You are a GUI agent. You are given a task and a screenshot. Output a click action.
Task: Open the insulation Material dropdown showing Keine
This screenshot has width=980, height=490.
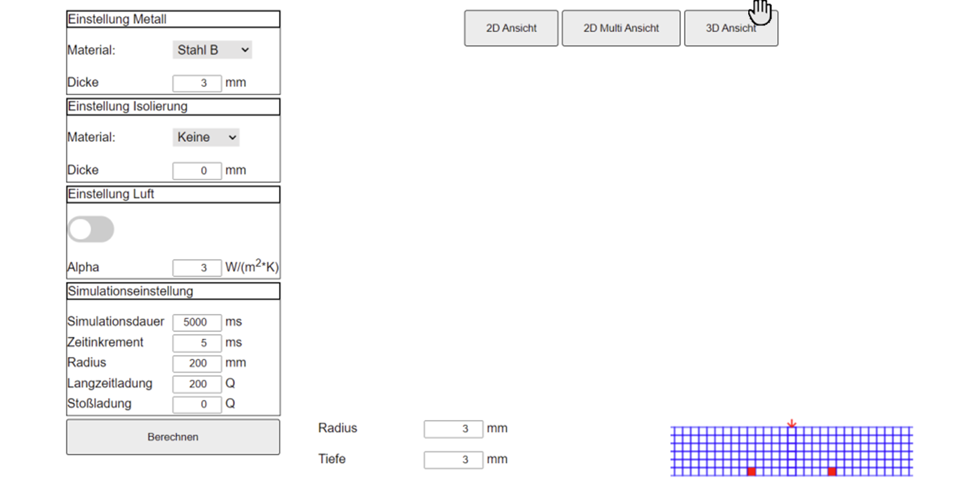pyautogui.click(x=206, y=137)
